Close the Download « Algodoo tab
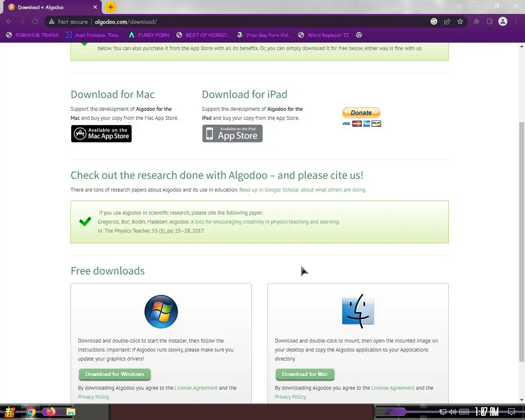This screenshot has height=420, width=525. (x=95, y=7)
